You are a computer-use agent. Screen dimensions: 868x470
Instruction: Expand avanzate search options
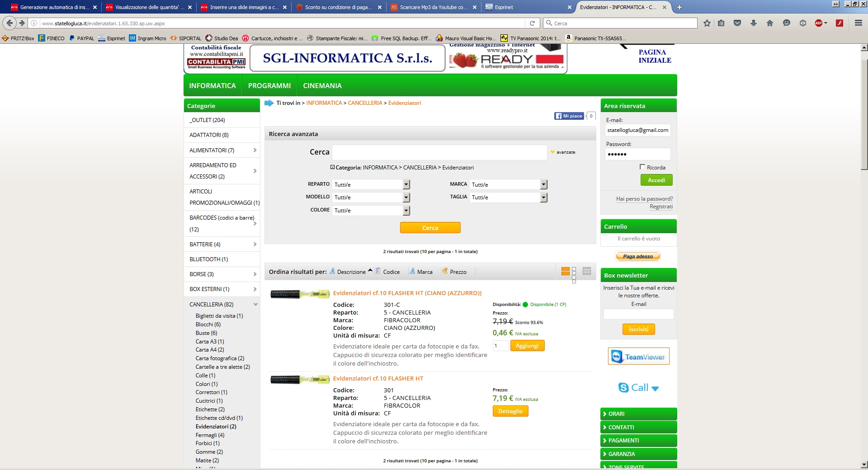click(x=563, y=152)
